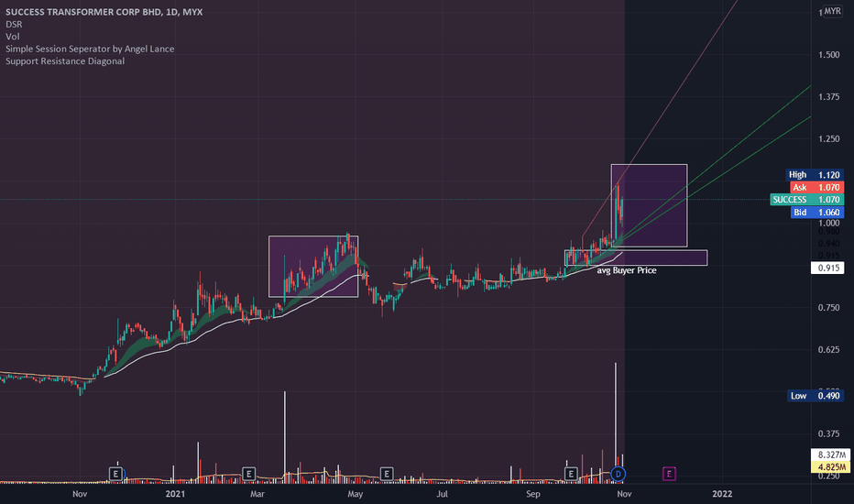Click the 8.327M volume label
854x504 pixels.
[830, 455]
